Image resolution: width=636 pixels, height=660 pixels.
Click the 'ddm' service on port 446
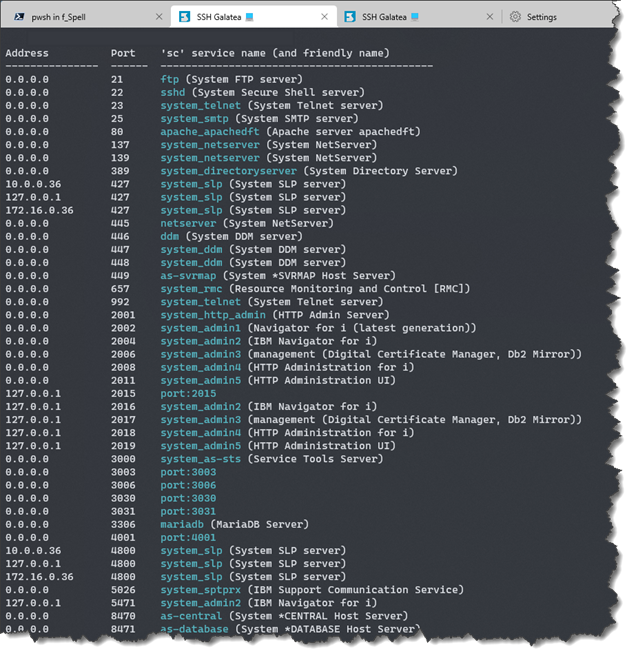coord(170,237)
